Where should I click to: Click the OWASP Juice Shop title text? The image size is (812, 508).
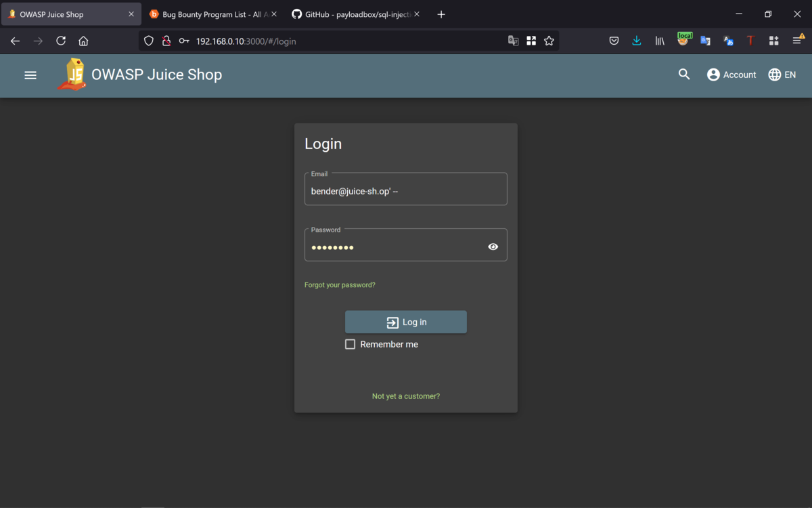click(x=156, y=75)
